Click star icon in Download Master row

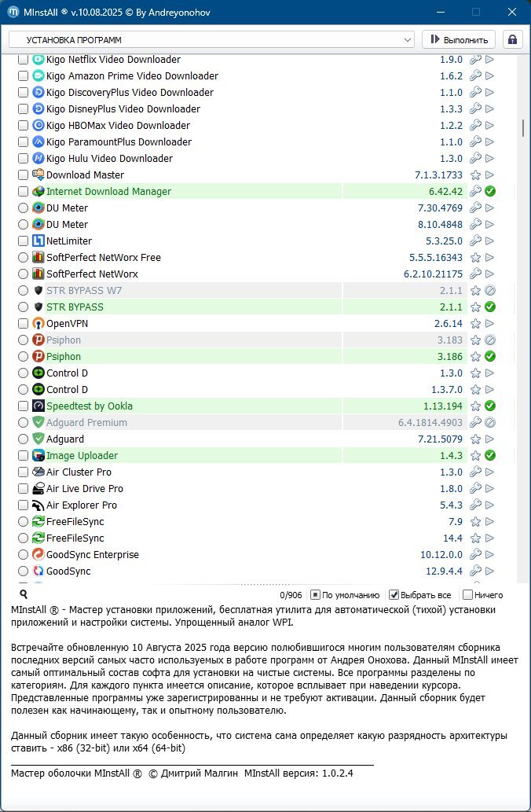pos(475,175)
